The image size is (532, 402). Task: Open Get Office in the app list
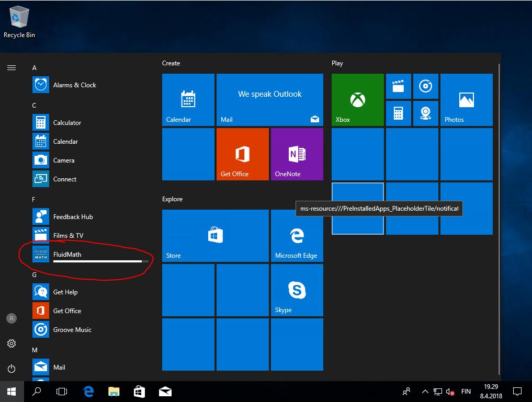[90, 311]
